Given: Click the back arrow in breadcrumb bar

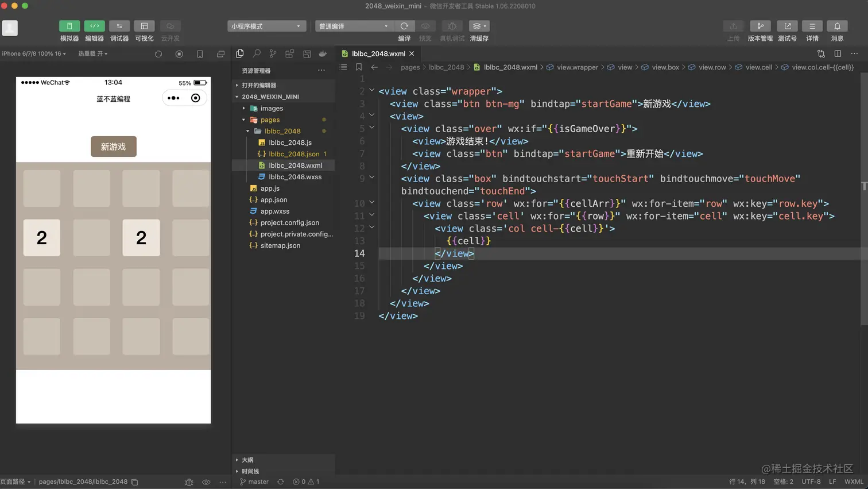Looking at the screenshot, I should [374, 67].
